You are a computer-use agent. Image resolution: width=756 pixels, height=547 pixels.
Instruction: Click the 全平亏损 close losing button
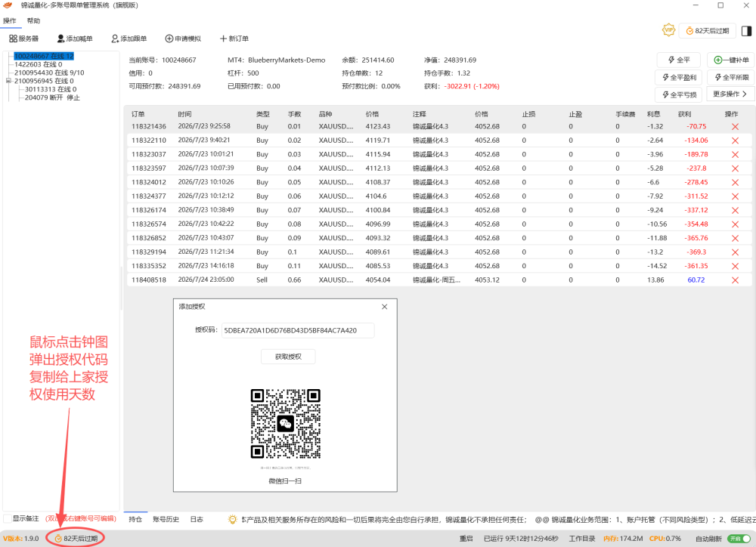pyautogui.click(x=678, y=95)
